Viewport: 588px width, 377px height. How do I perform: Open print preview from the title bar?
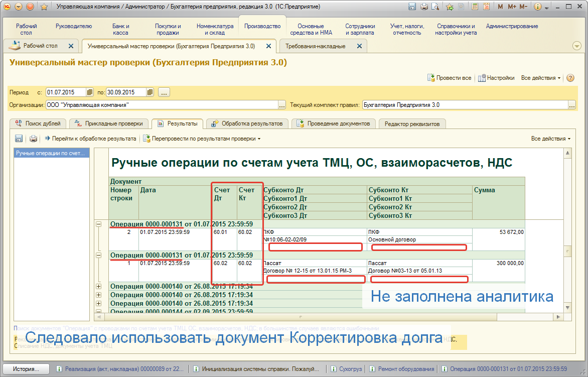(435, 7)
